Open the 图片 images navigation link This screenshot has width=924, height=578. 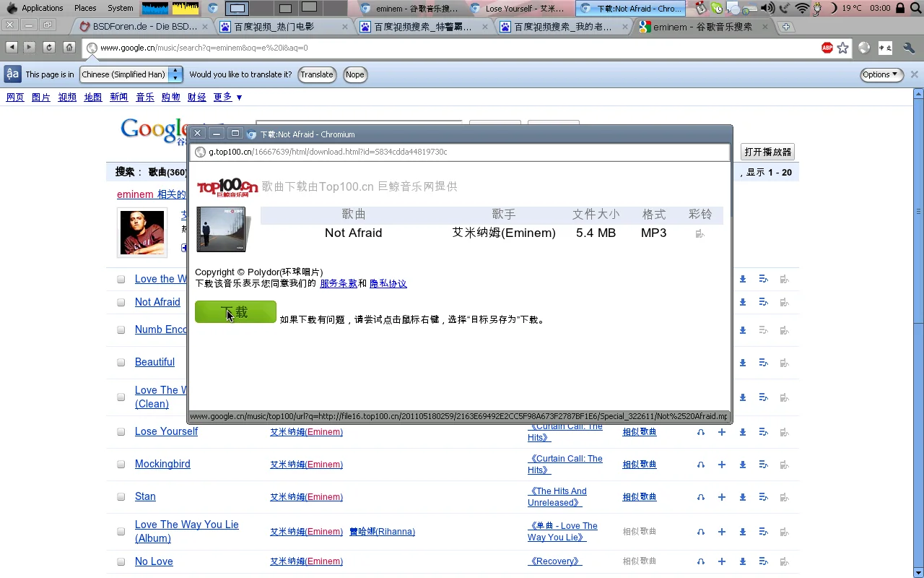[41, 97]
